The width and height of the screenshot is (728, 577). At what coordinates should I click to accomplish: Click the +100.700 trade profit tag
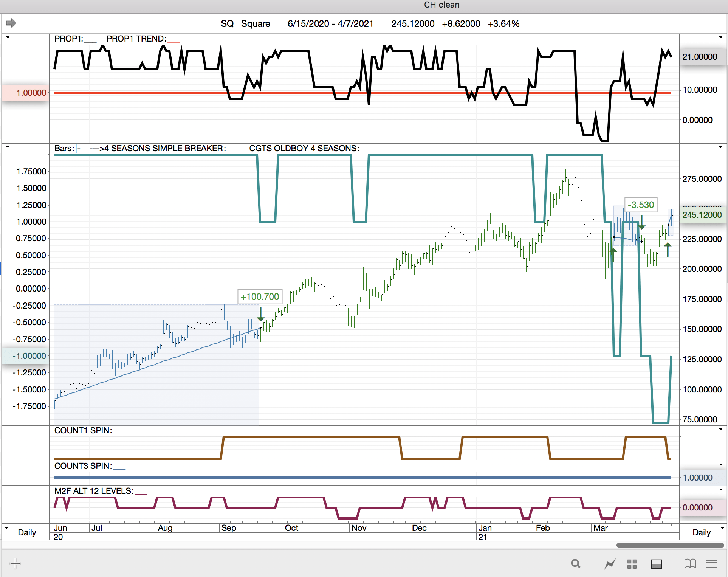pyautogui.click(x=260, y=297)
